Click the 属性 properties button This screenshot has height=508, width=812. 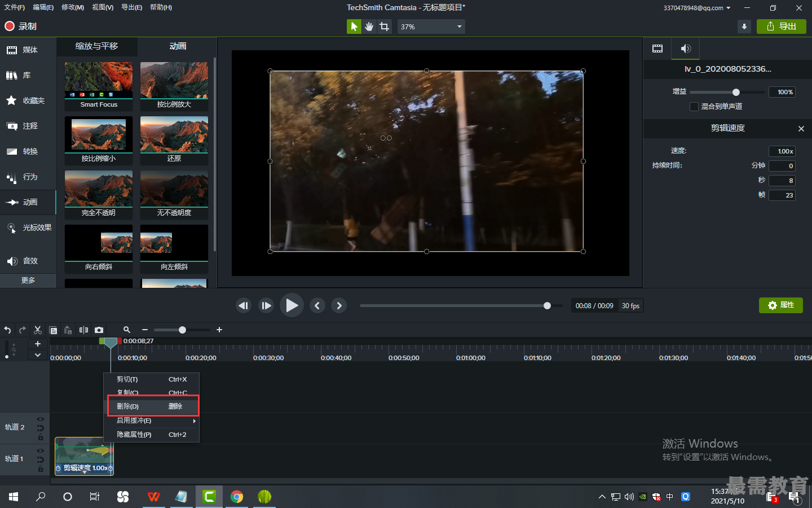(x=781, y=305)
